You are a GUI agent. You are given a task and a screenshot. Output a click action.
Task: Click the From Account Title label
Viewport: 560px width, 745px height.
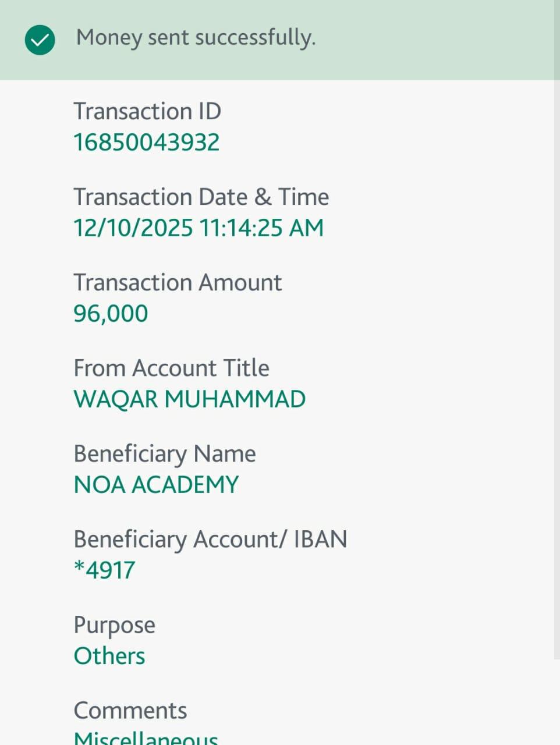[171, 368]
